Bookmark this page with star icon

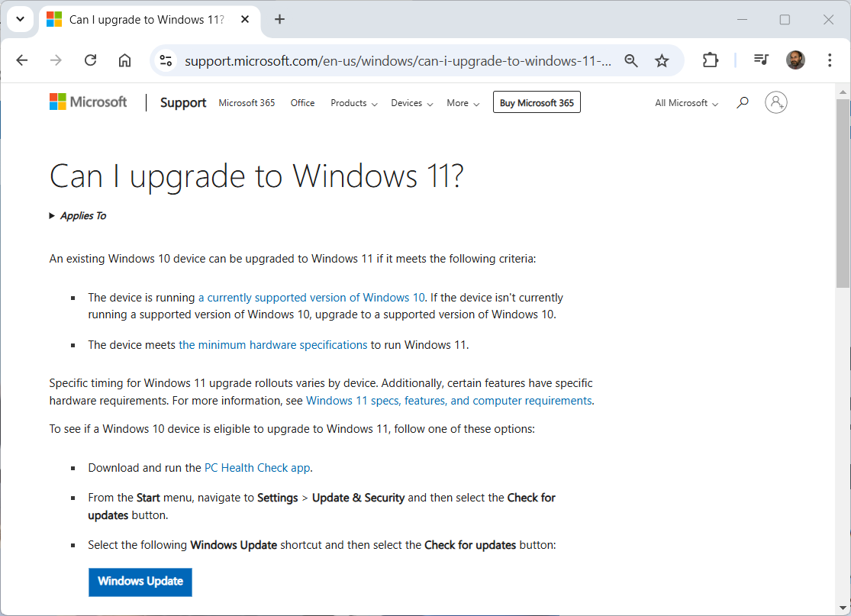(x=662, y=60)
